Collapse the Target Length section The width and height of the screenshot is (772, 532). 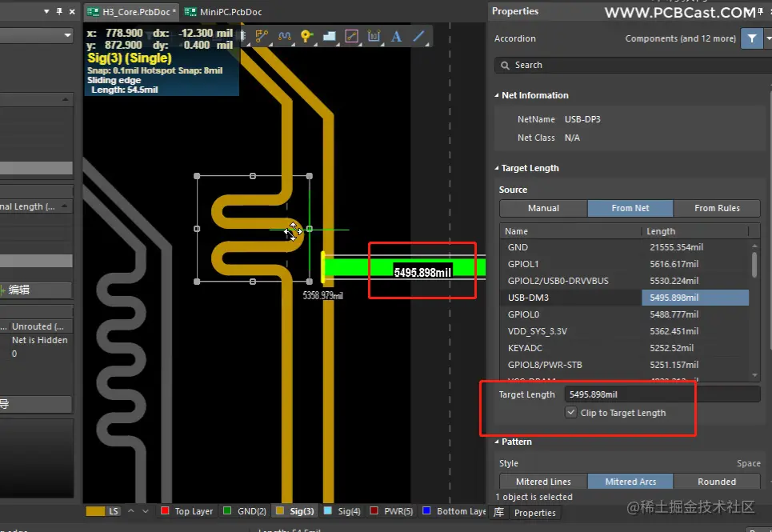(x=496, y=169)
